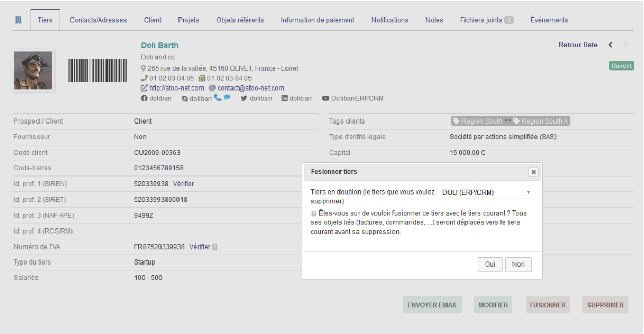Click the YouTube icon by DolibarrERPCRM
The image size is (644, 334).
tap(326, 98)
